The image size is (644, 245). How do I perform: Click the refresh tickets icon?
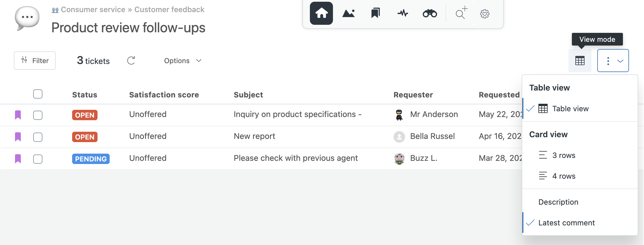131,61
